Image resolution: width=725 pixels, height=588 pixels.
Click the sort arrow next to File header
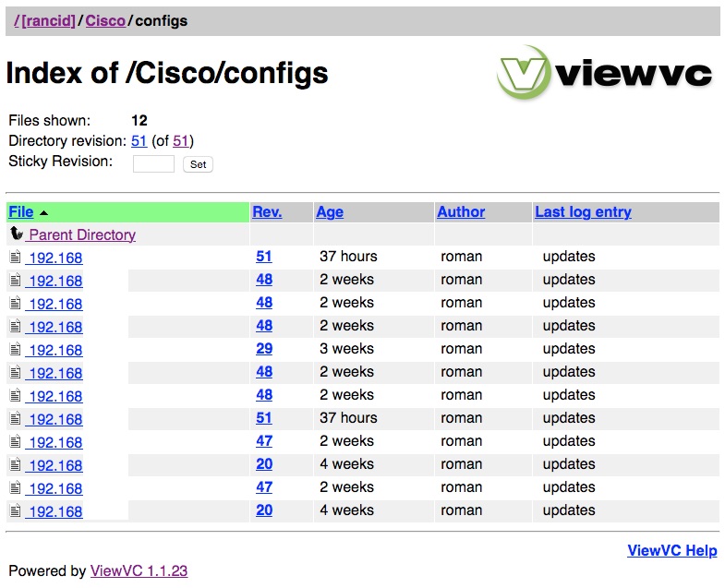pos(43,213)
